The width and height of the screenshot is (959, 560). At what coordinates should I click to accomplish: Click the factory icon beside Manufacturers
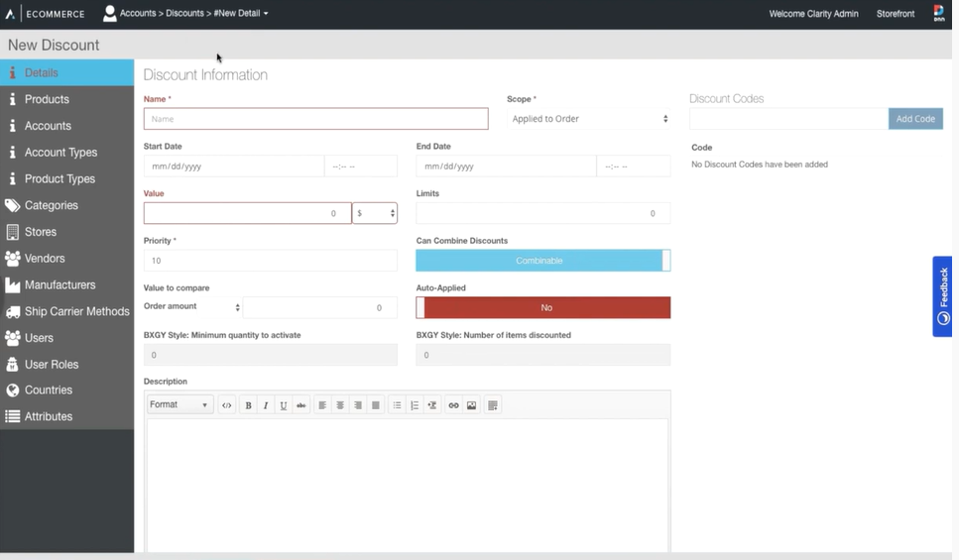pyautogui.click(x=12, y=284)
